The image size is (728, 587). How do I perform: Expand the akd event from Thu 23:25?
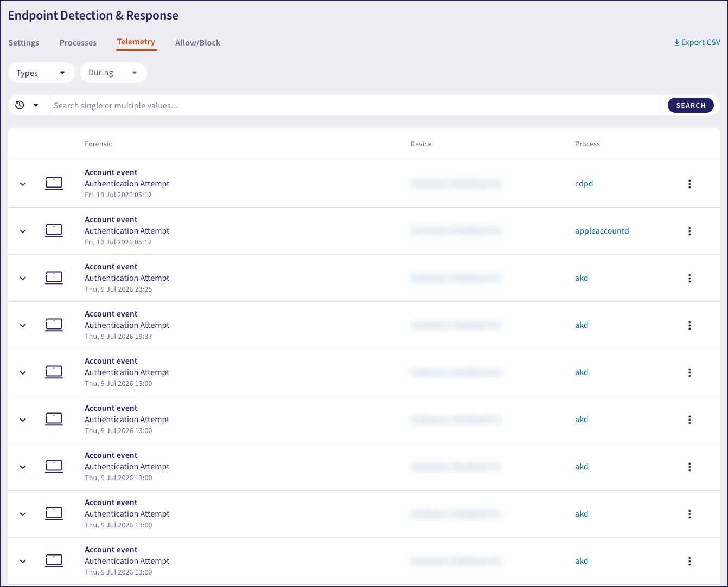(23, 279)
